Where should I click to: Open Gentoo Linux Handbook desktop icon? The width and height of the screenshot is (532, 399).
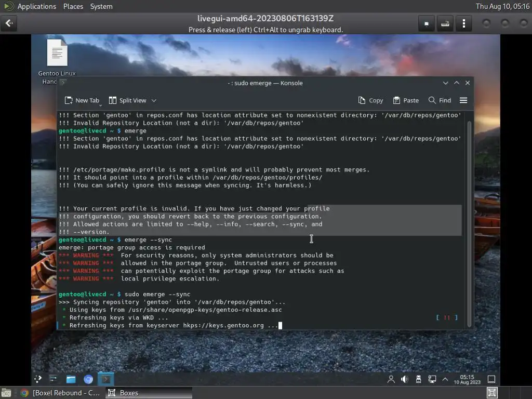[x=57, y=62]
